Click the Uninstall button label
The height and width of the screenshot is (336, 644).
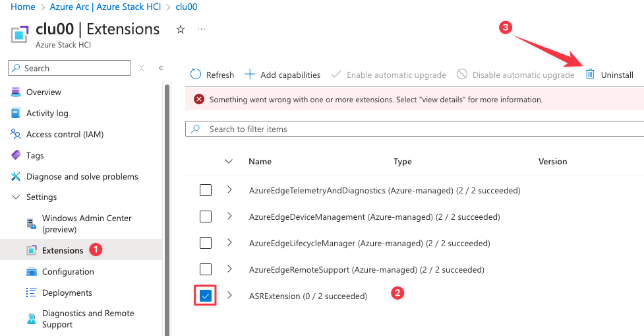click(617, 75)
